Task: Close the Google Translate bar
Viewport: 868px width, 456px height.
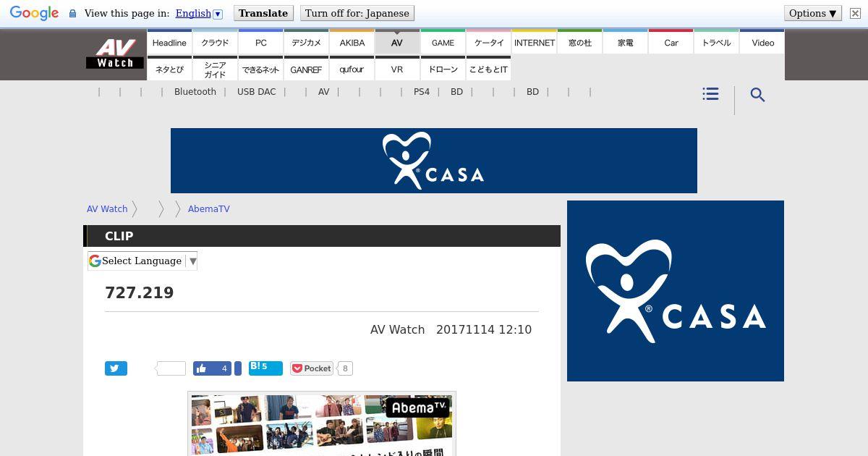Action: pos(855,13)
